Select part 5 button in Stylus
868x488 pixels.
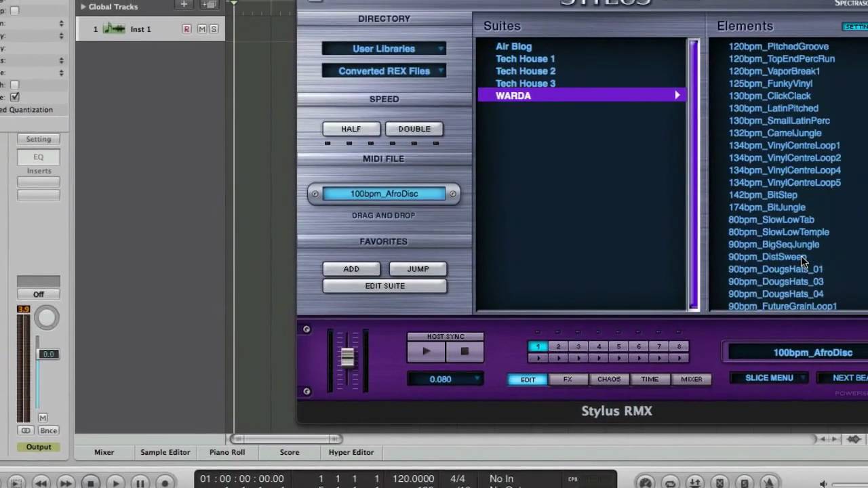(618, 346)
